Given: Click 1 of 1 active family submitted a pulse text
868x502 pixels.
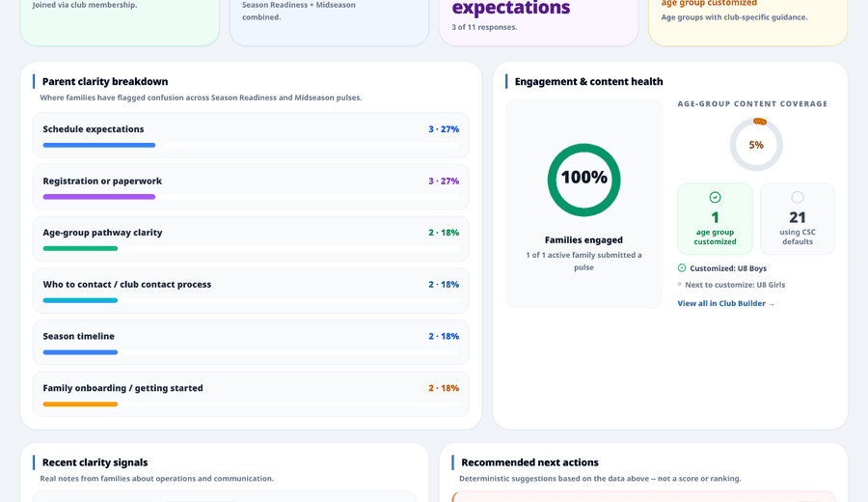Looking at the screenshot, I should tap(583, 261).
